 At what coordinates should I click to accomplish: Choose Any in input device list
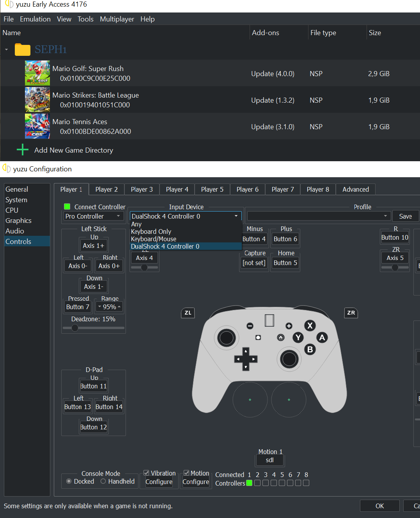pyautogui.click(x=186, y=224)
